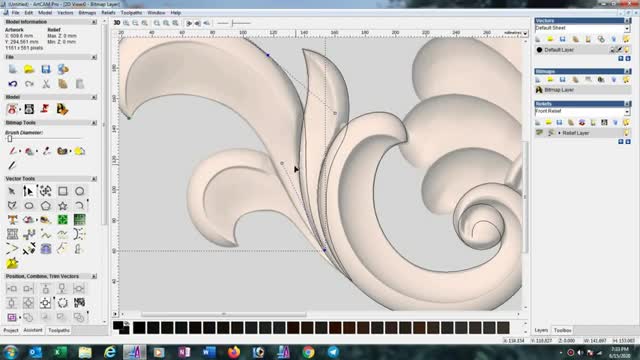Select the Select Vectors arrow tool
The width and height of the screenshot is (640, 360).
tap(12, 191)
